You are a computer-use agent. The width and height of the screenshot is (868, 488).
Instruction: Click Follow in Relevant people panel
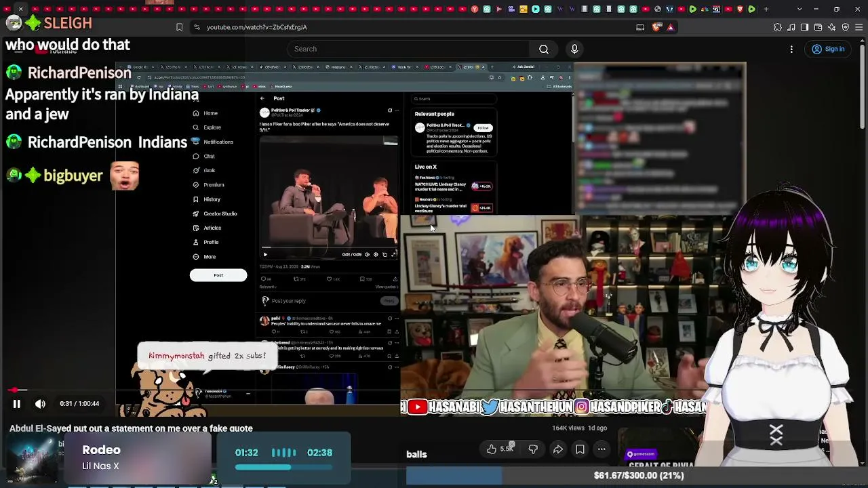483,127
